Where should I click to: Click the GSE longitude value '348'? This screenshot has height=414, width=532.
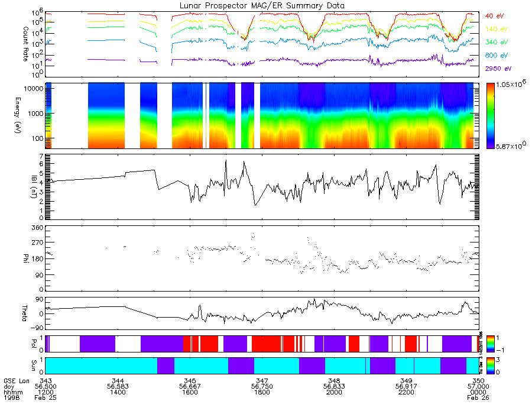pos(334,381)
